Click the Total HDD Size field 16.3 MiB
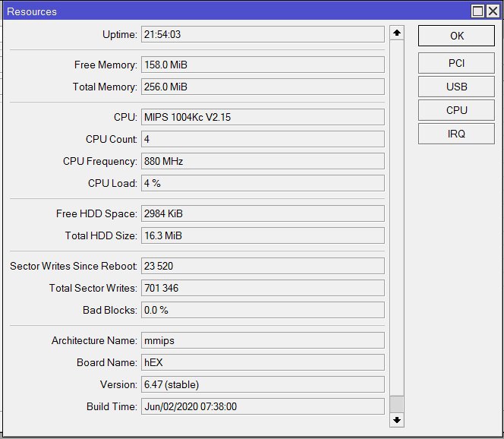 coord(263,235)
